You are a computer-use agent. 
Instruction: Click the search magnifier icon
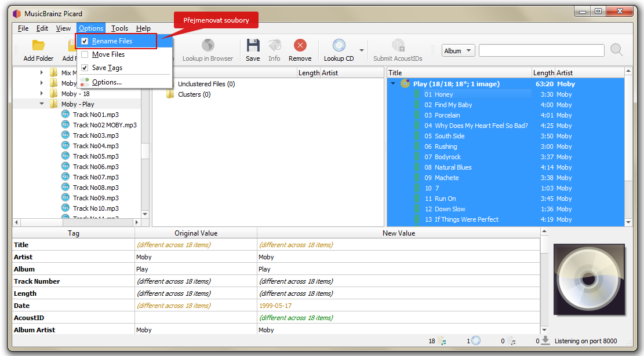coord(617,50)
